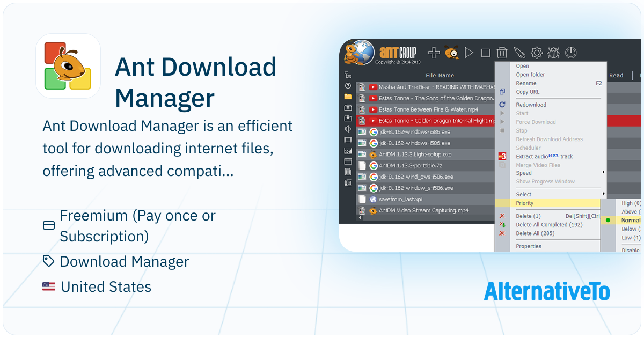Select Estas Tonne Song of the Golden Dragon row
Image resolution: width=644 pixels, height=338 pixels.
tap(425, 98)
